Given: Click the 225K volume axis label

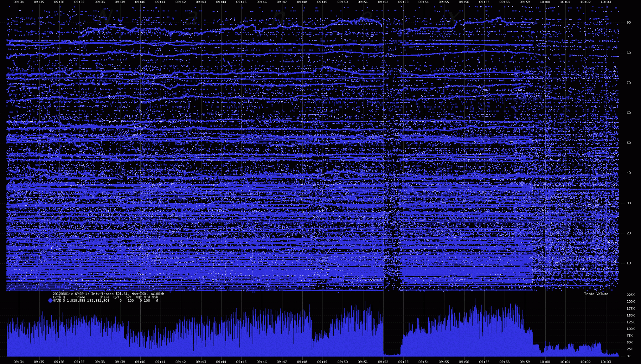Looking at the screenshot, I should (x=631, y=295).
